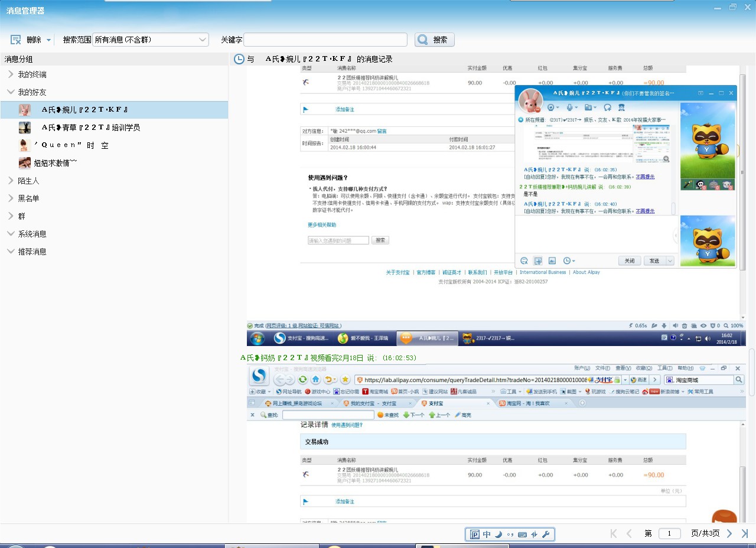
Task: Open the input method soft keyboard
Action: [522, 534]
